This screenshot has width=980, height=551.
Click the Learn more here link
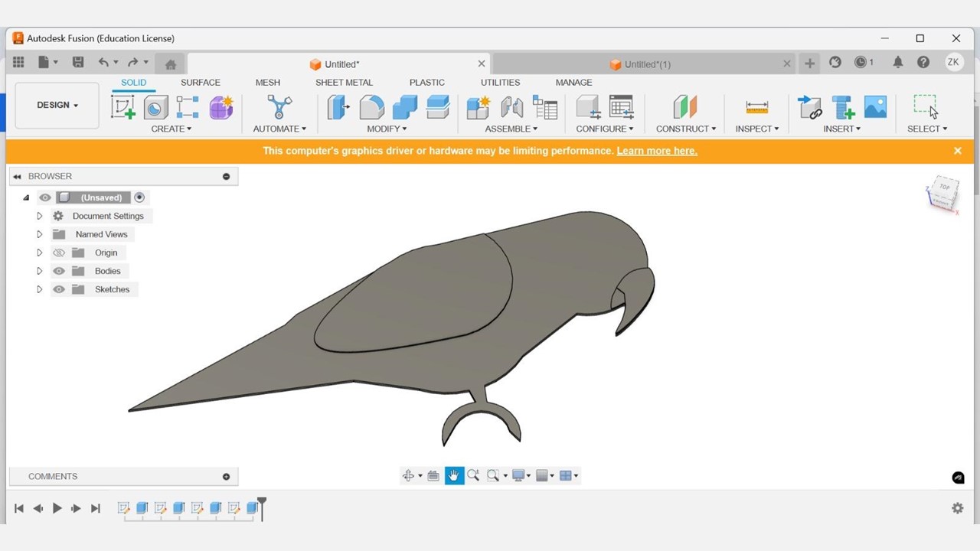[x=657, y=151]
